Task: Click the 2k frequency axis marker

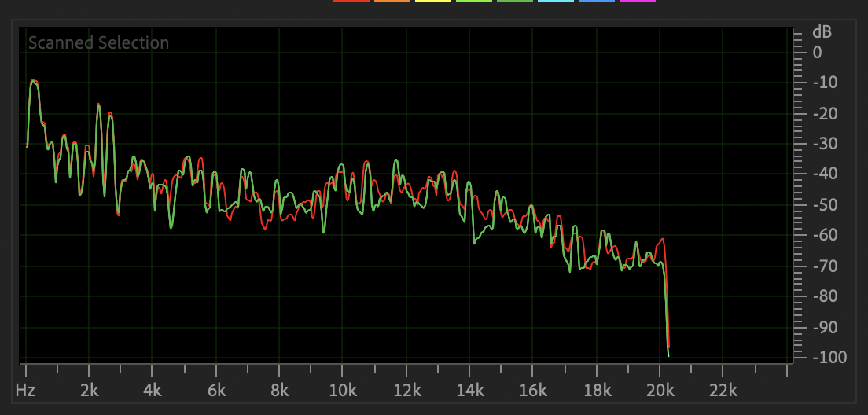Action: [x=90, y=390]
